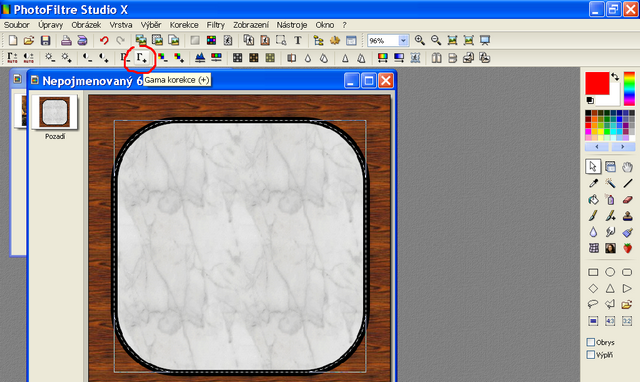Choose the rounded rectangle selection shape
Viewport: 640px width, 382px height.
click(627, 272)
